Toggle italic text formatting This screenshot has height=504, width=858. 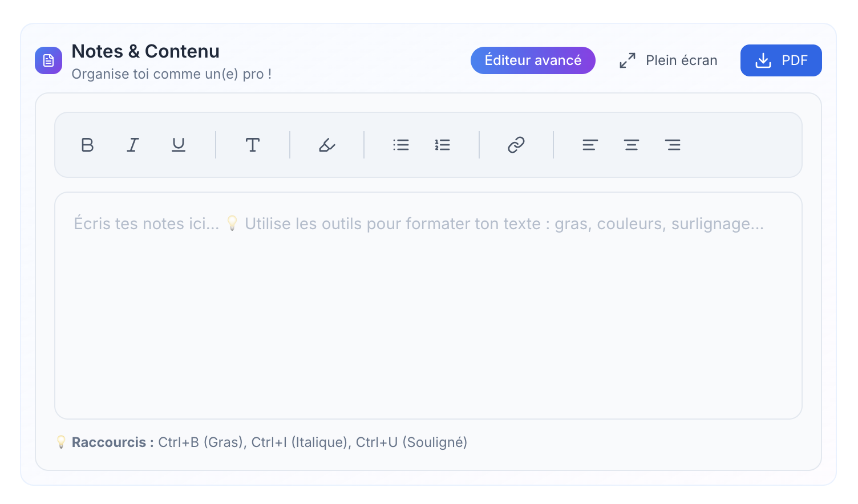click(x=133, y=145)
